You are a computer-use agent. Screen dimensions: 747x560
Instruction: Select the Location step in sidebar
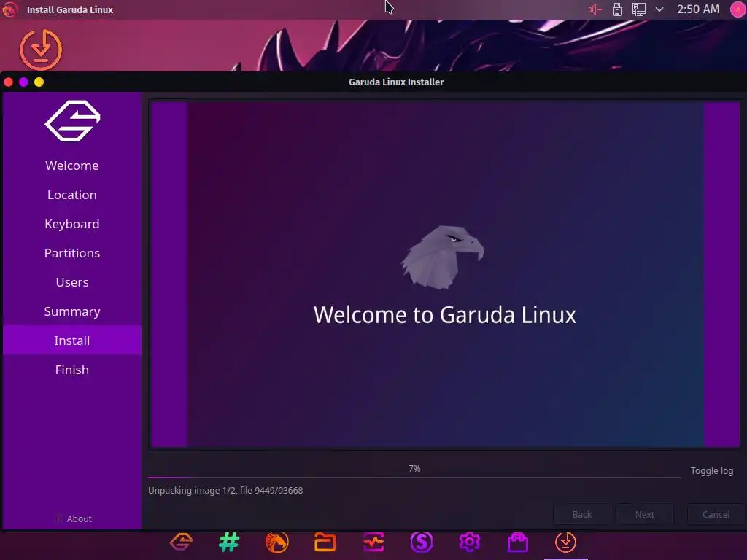72,195
